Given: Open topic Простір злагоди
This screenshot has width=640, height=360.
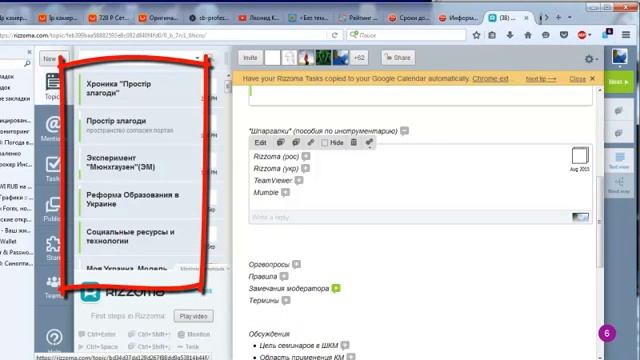Looking at the screenshot, I should pos(140,125).
